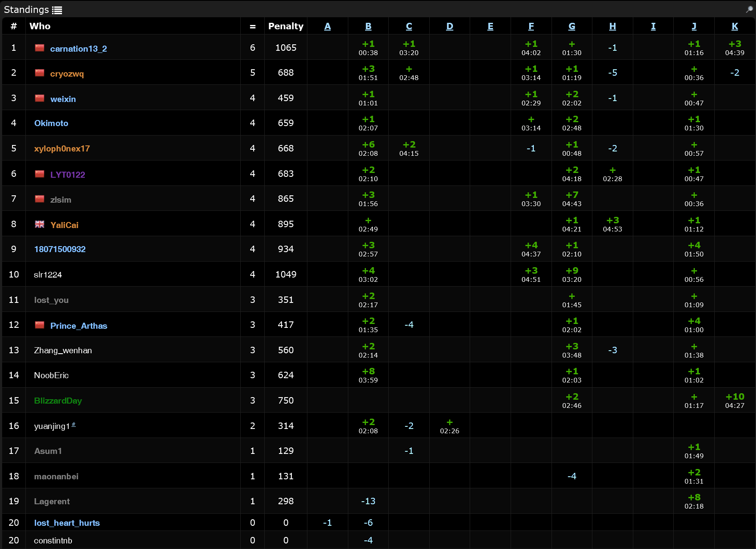This screenshot has height=549, width=756.
Task: Click slr1224's +9 cell for problem G
Action: pyautogui.click(x=572, y=274)
